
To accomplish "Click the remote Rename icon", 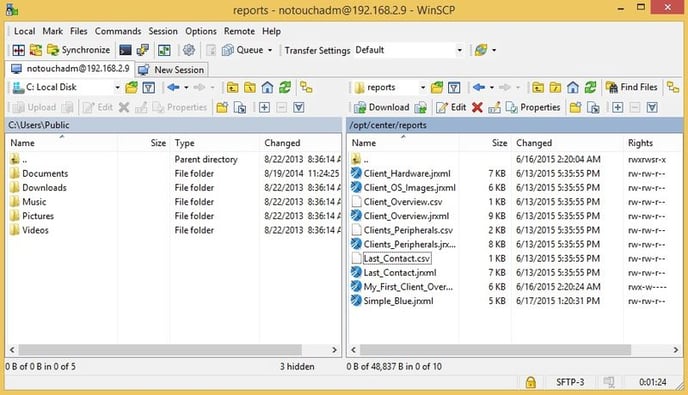I will (x=494, y=108).
